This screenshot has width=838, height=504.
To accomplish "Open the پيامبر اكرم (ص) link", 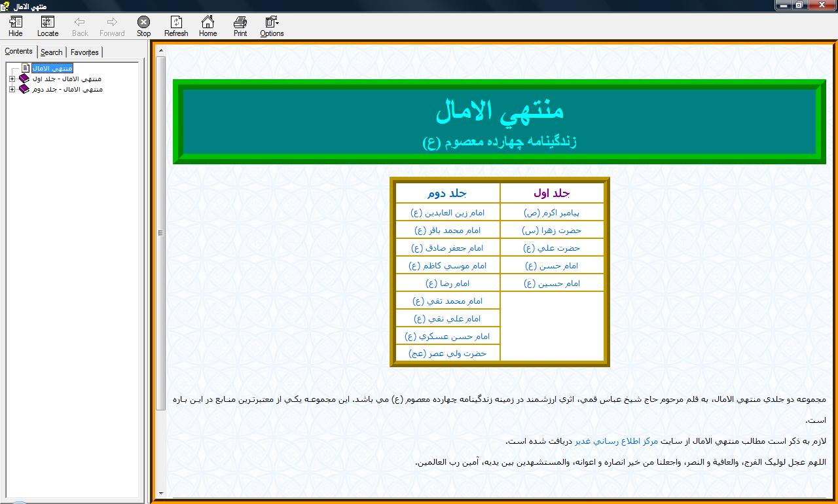I will 551,213.
